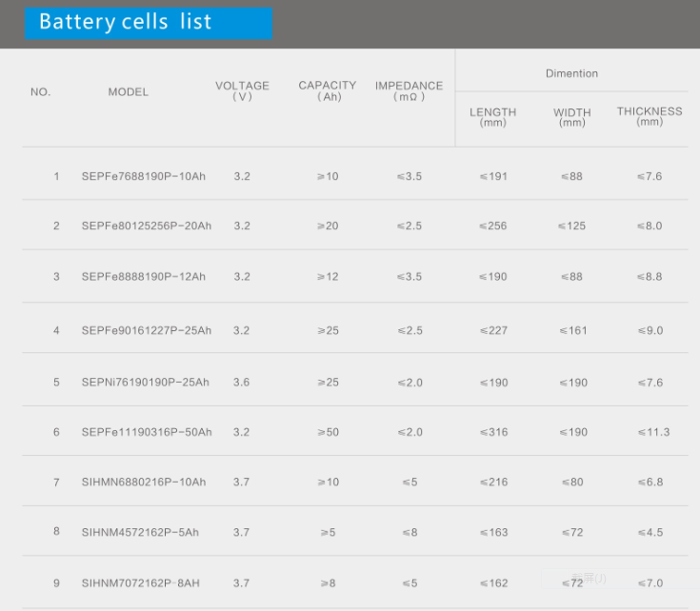Image resolution: width=700 pixels, height=611 pixels.
Task: Select the Dimention group header
Action: 571,73
